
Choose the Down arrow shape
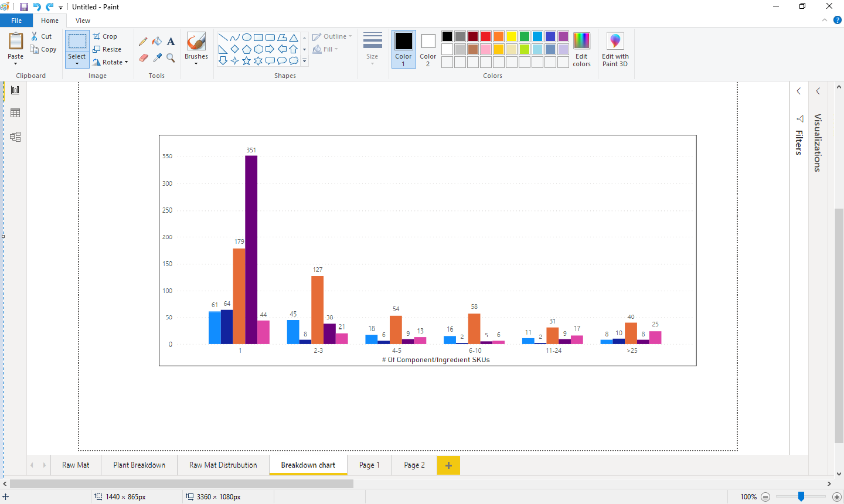pos(223,60)
